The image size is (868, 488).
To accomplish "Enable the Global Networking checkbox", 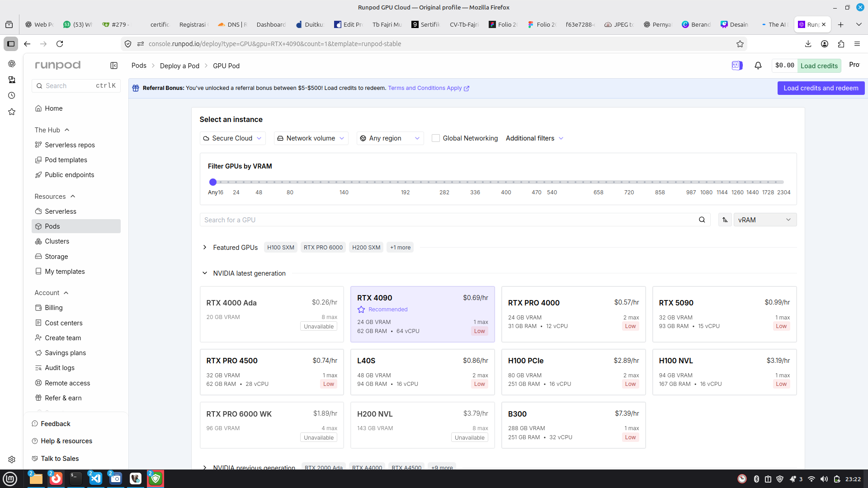I will [x=436, y=138].
